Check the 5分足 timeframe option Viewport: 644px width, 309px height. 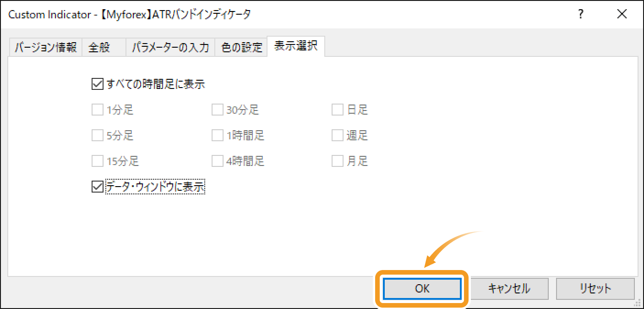[x=97, y=135]
